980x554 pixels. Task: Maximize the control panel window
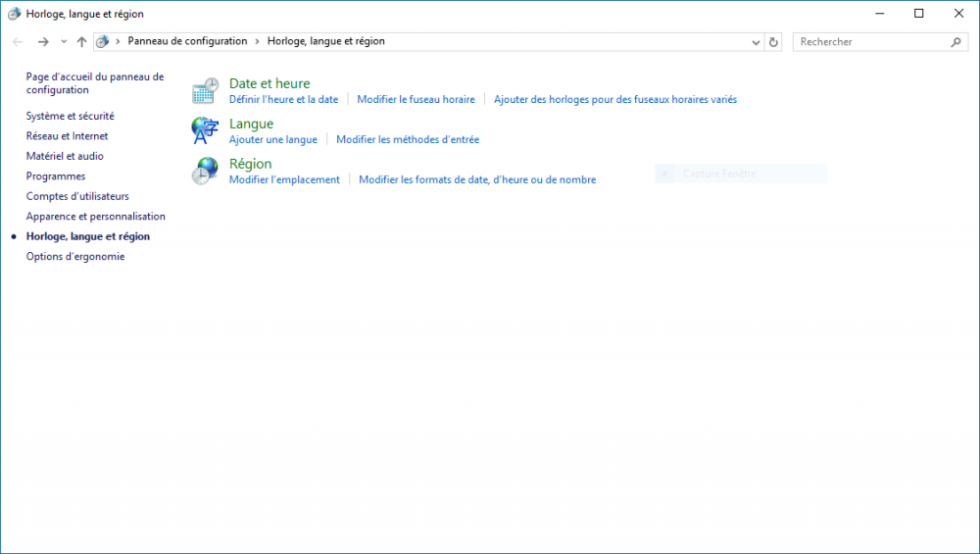tap(919, 13)
